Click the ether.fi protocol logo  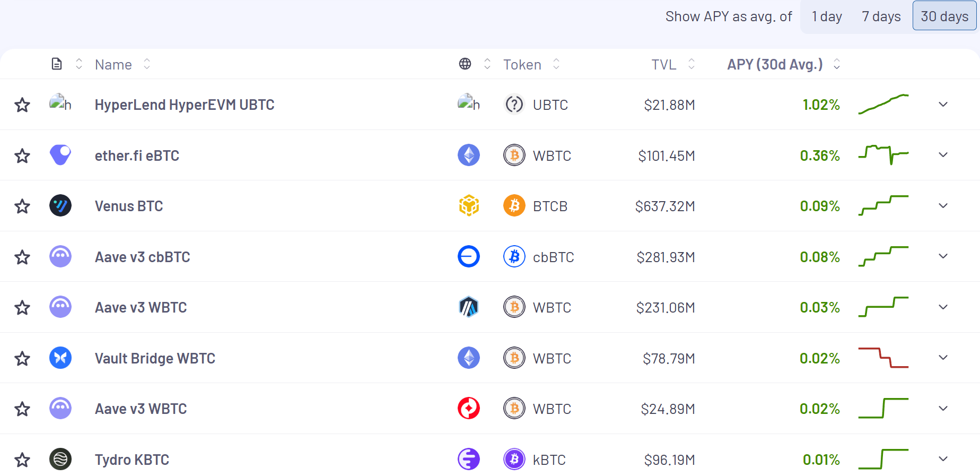click(60, 155)
